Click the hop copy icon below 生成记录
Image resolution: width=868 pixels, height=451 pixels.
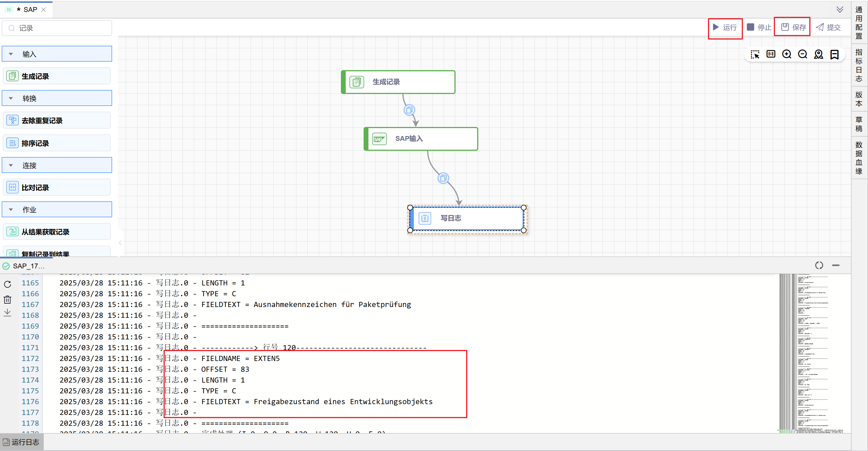[x=409, y=110]
